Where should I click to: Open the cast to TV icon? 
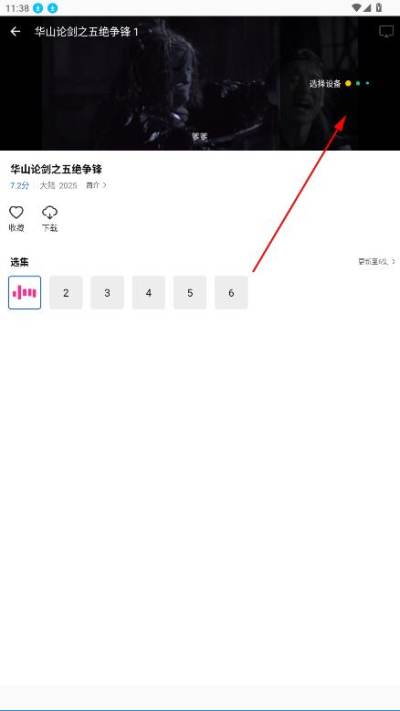coord(386,31)
